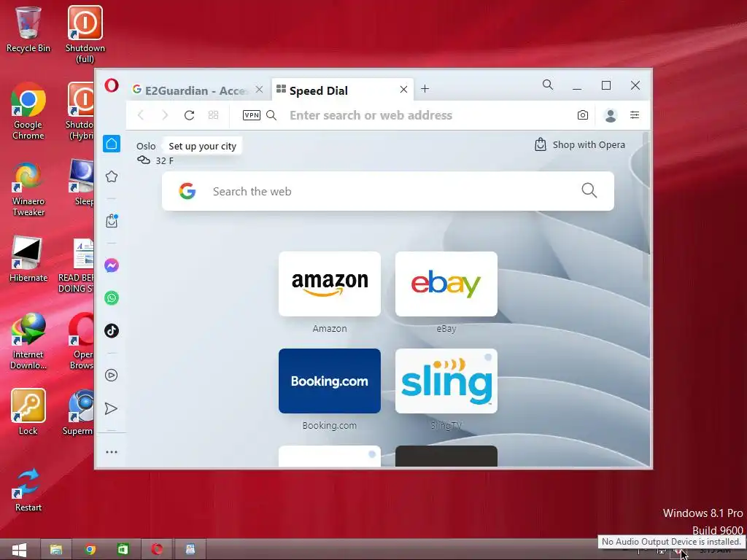The height and width of the screenshot is (560, 747).
Task: Toggle the VPN badge
Action: point(252,115)
